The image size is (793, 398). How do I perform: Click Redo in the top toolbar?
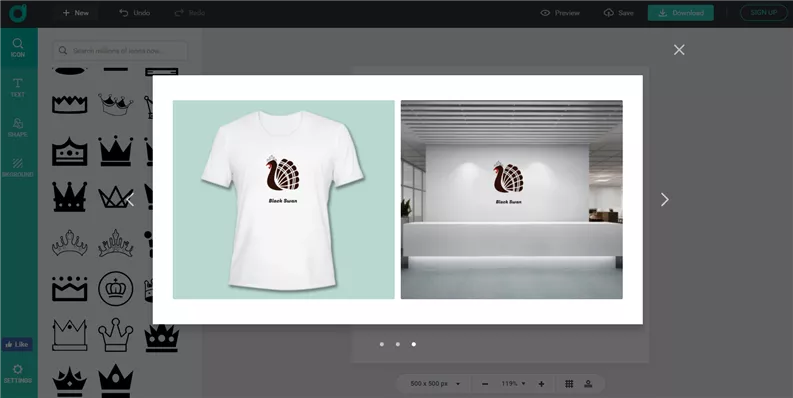point(190,13)
